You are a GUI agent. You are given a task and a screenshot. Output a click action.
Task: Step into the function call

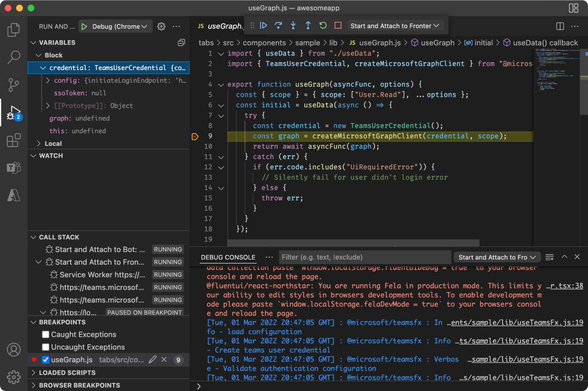293,26
